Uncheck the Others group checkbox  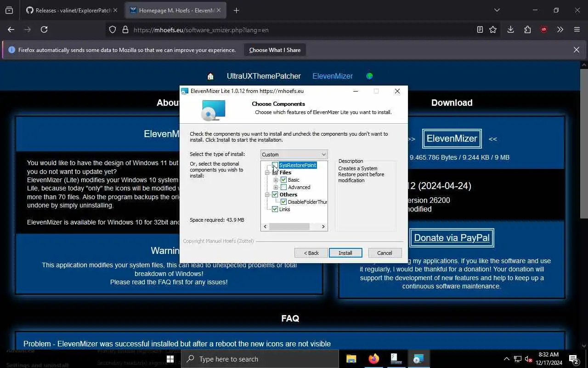[x=275, y=195]
